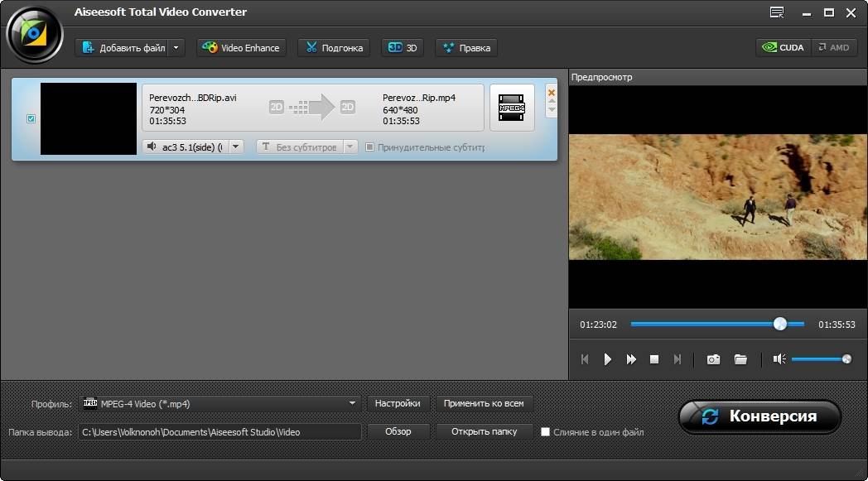This screenshot has height=481, width=868.
Task: Open the Video Enhance tool
Action: pyautogui.click(x=241, y=47)
